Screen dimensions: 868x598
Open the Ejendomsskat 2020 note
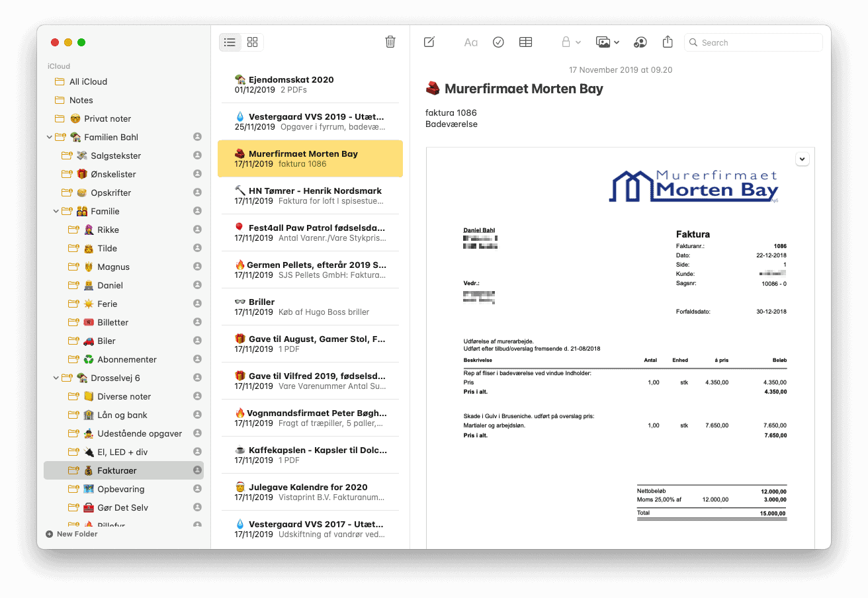tap(310, 84)
